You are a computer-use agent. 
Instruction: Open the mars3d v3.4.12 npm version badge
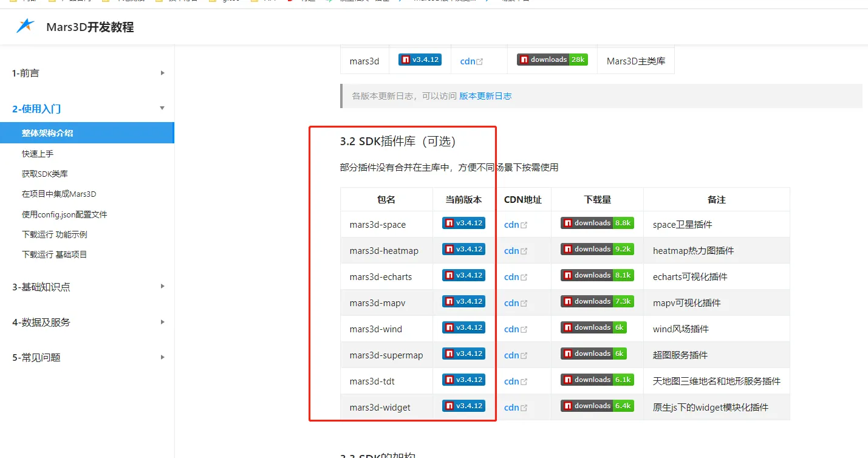420,60
